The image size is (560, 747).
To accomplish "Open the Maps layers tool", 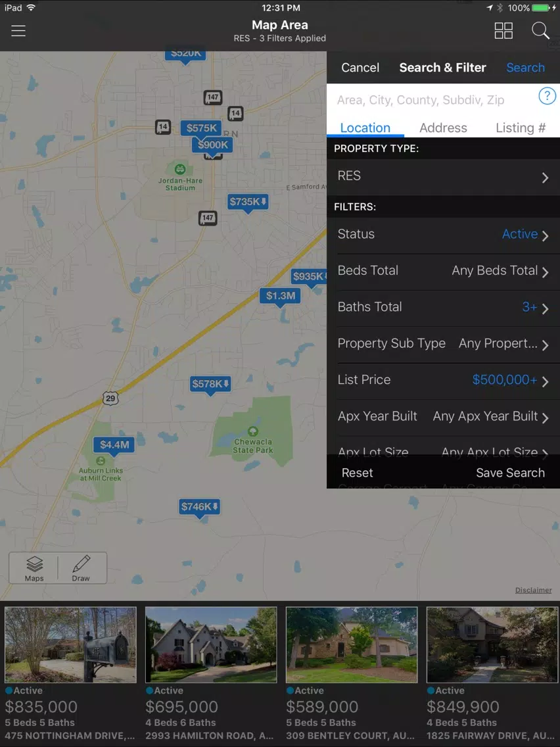I will (x=34, y=568).
